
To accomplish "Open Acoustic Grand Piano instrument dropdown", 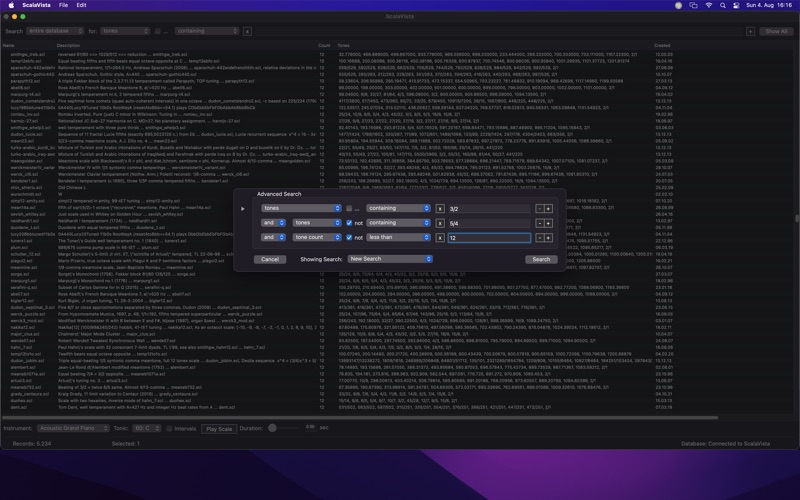I will 73,429.
